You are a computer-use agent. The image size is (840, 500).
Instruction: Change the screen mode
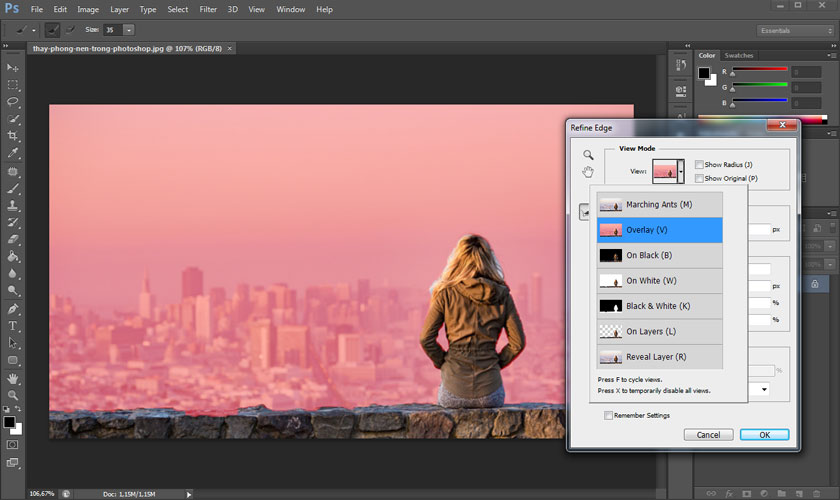tap(13, 462)
